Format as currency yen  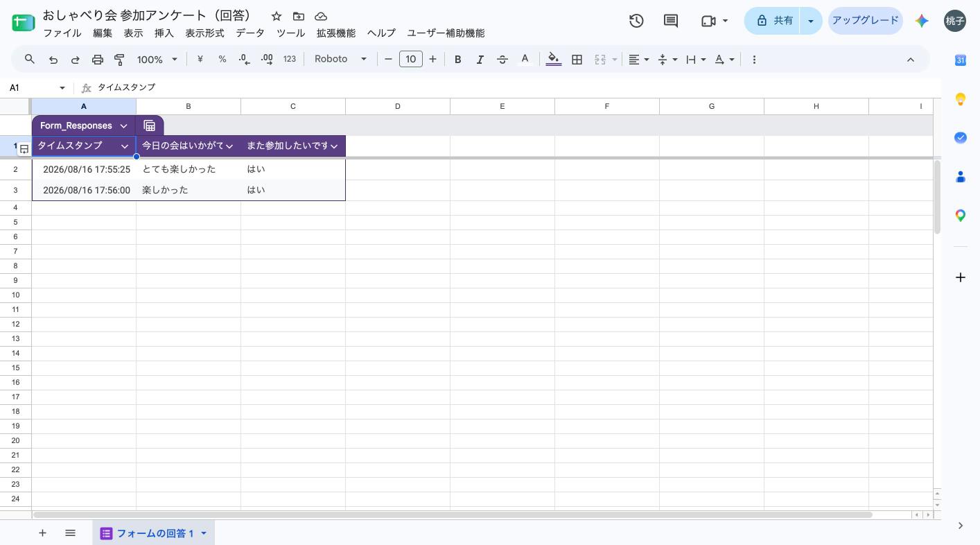[x=200, y=60]
